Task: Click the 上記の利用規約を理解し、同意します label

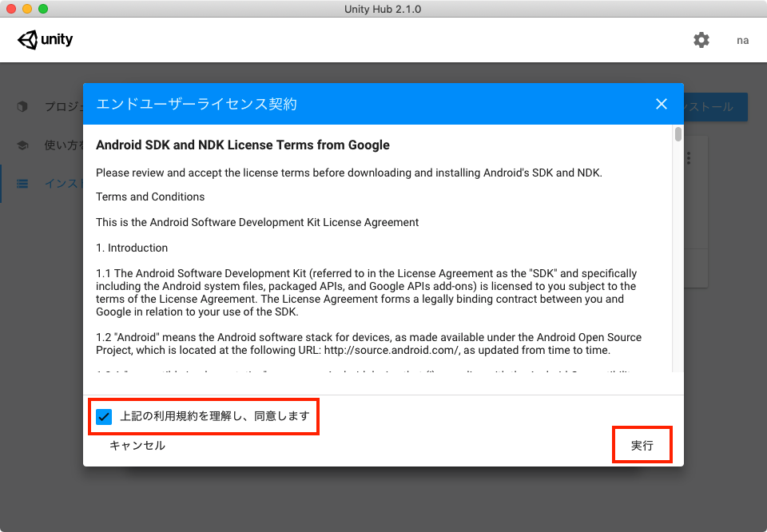Action: 215,416
